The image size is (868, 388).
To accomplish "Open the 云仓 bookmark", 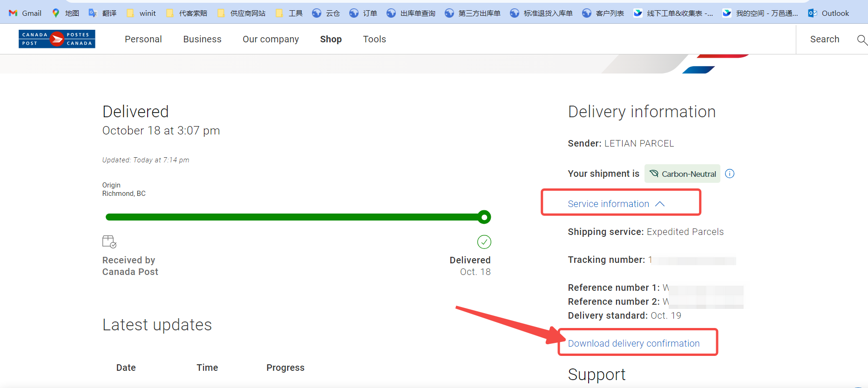I will pyautogui.click(x=326, y=13).
